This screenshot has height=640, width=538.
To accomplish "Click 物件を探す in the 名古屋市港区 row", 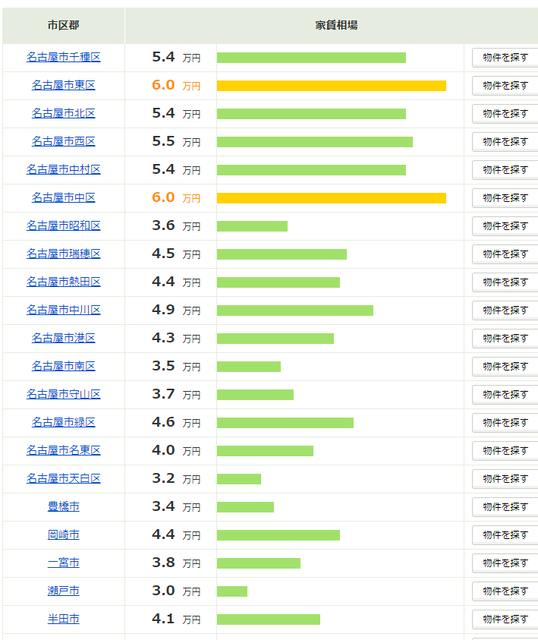I will click(x=505, y=338).
